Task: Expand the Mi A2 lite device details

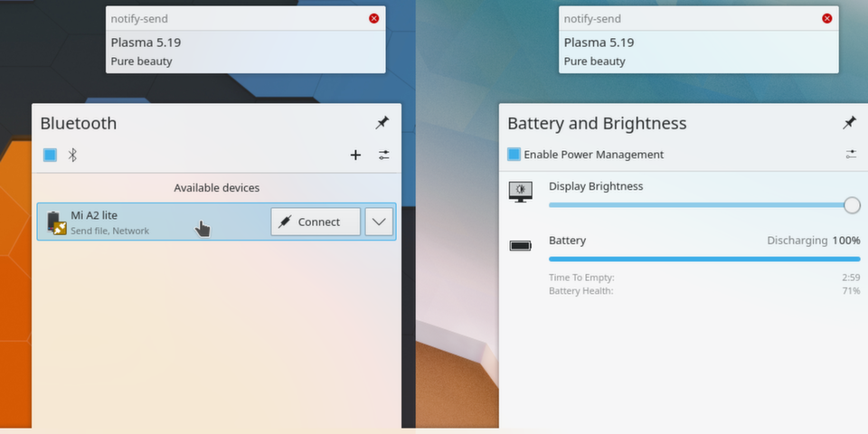Action: tap(379, 222)
